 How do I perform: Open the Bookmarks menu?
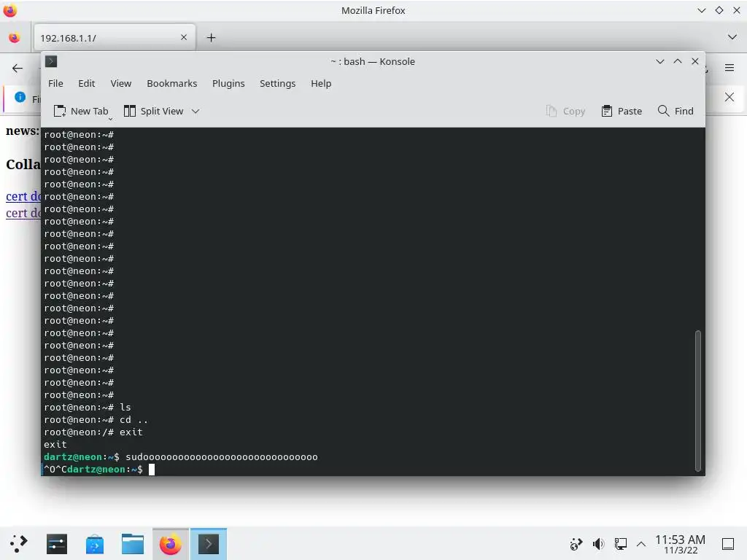click(x=171, y=83)
